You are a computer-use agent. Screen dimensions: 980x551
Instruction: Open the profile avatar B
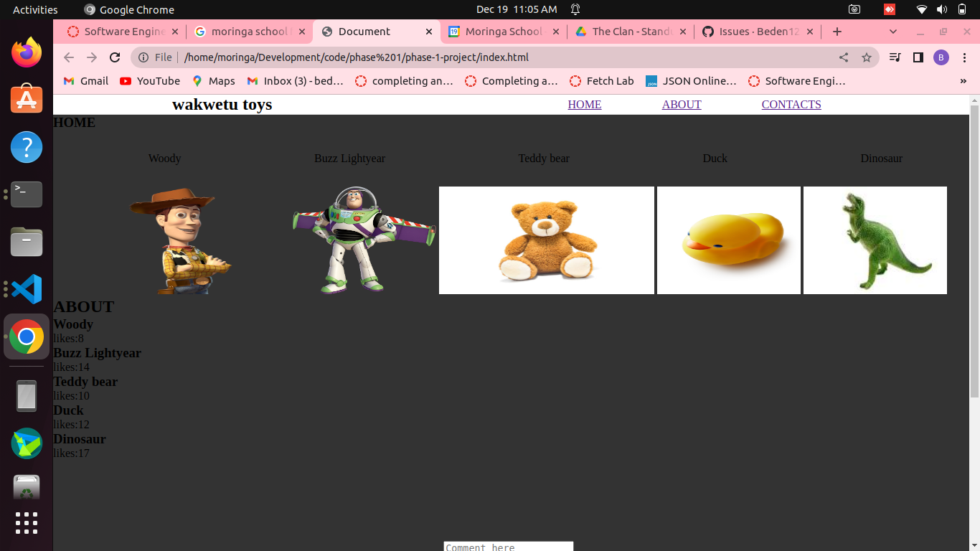coord(941,57)
